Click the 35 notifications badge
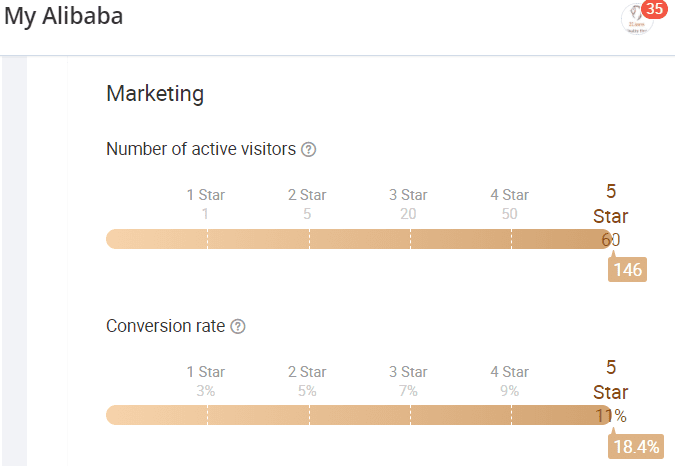This screenshot has height=466, width=675. [654, 9]
